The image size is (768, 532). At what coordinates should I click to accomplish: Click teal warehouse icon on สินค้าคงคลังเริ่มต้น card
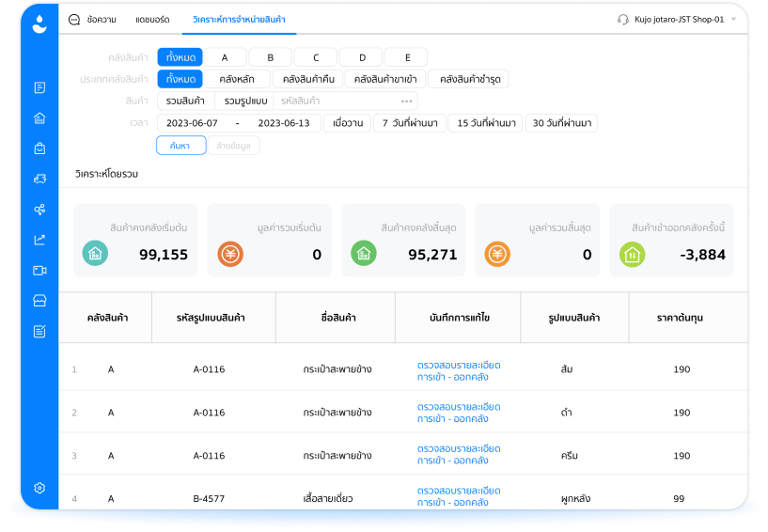[95, 253]
